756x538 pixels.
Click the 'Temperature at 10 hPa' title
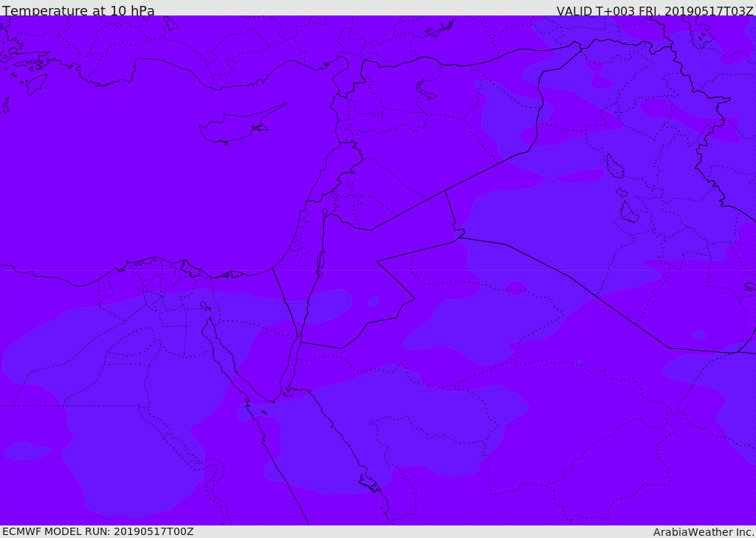[x=78, y=10]
